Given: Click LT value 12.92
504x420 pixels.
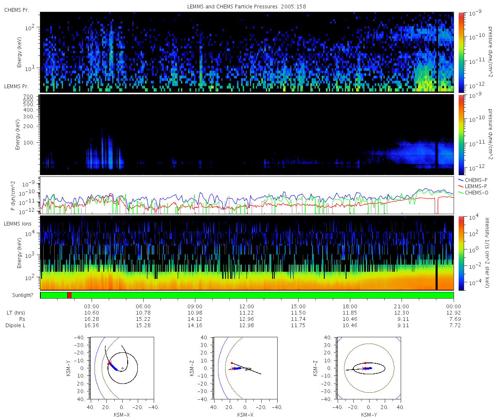Looking at the screenshot, I should coord(454,313).
